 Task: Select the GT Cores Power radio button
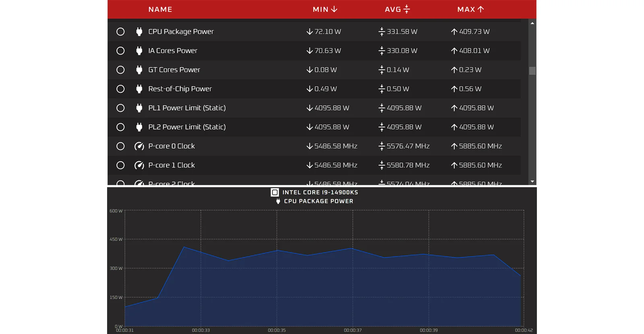tap(120, 70)
